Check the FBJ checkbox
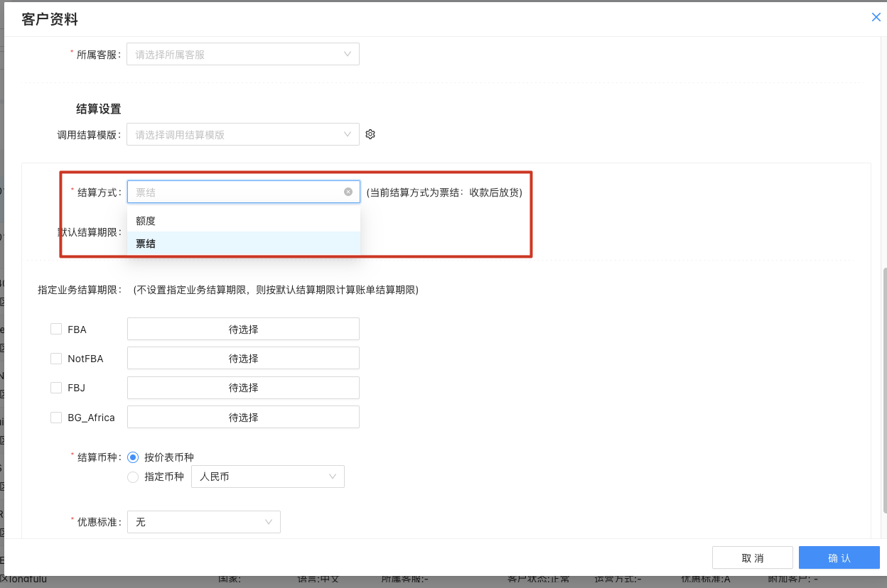 pos(56,387)
